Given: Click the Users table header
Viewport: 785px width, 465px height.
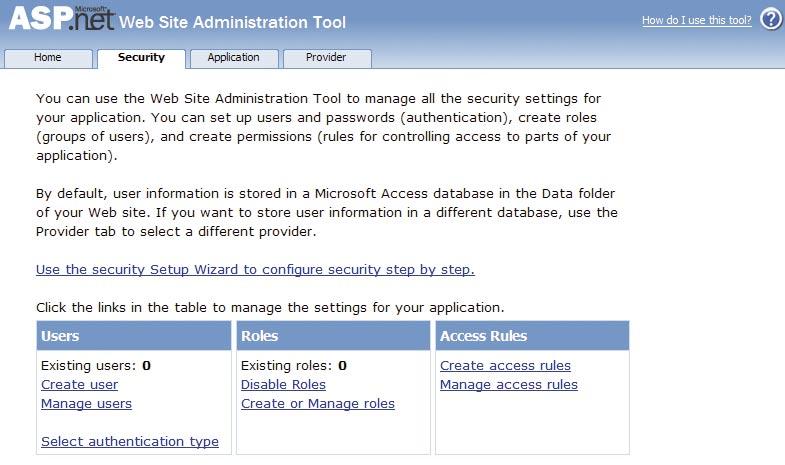Looking at the screenshot, I should click(134, 336).
